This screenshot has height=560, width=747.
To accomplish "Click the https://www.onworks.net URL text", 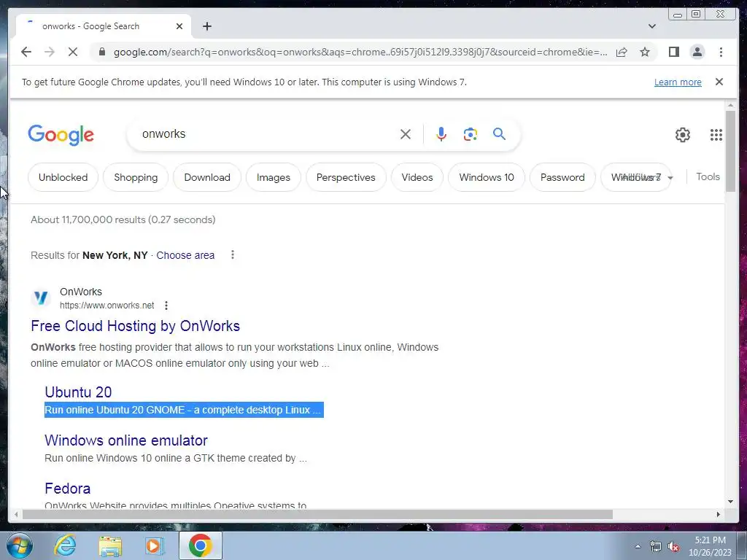I will click(x=107, y=306).
